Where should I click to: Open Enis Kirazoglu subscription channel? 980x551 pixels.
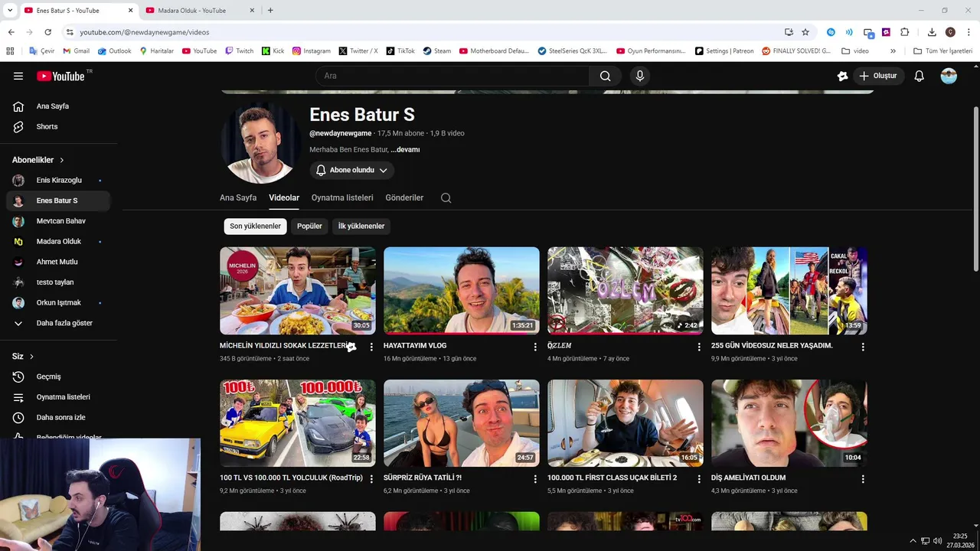(58, 181)
